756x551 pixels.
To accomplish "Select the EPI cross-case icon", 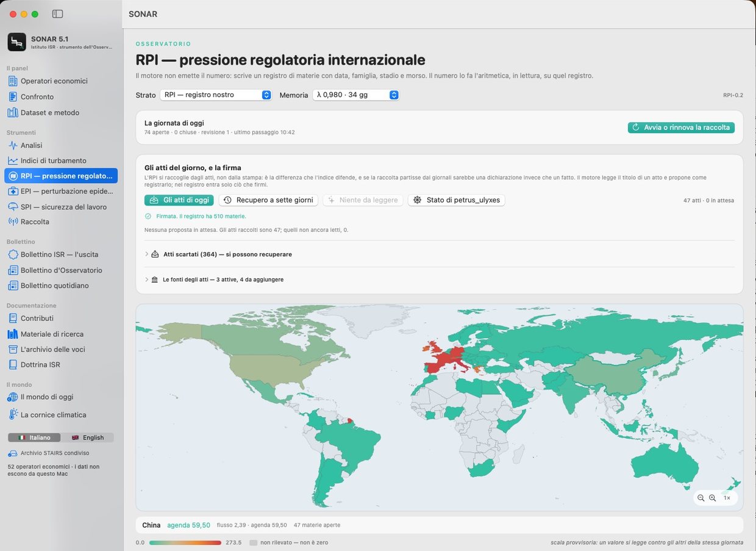I will (x=13, y=191).
